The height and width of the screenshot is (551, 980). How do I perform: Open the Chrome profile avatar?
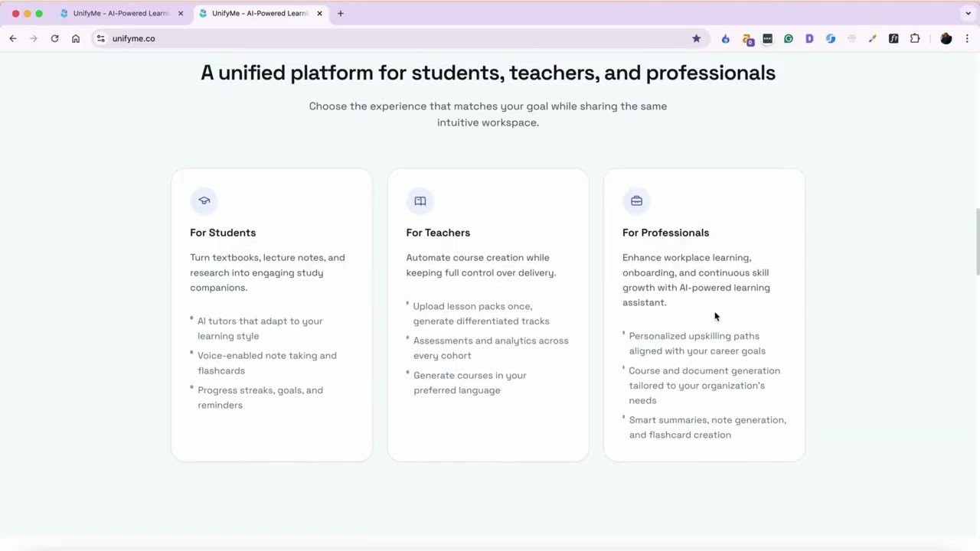click(946, 38)
